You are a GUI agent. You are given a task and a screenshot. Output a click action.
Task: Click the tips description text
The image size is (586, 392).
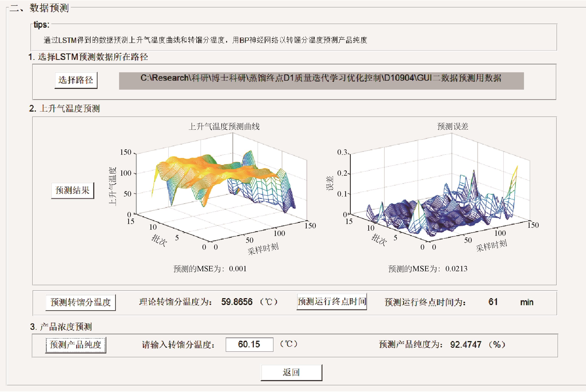pyautogui.click(x=205, y=40)
